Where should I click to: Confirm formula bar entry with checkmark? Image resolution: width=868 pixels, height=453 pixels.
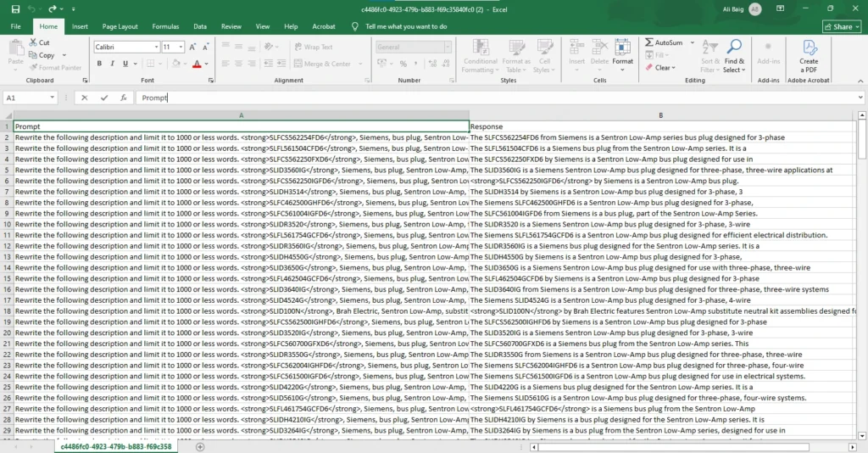coord(104,98)
